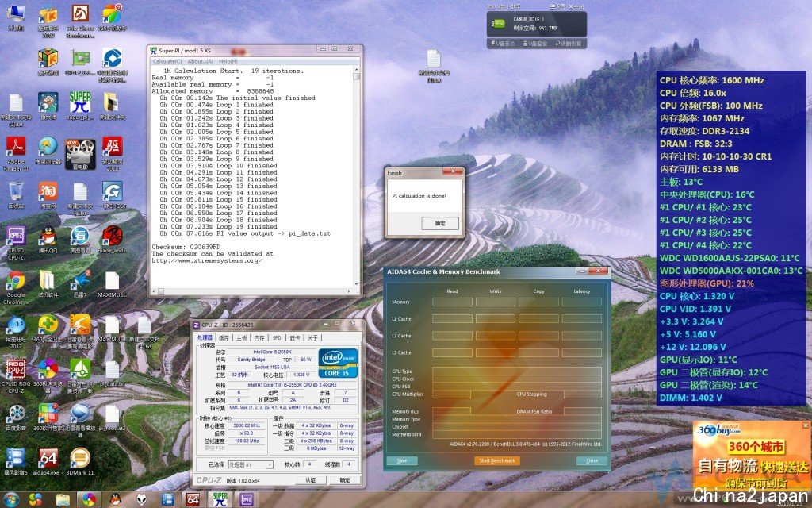812x508 pixels.
Task: Open About...(A) menu in Super PI
Action: tap(200, 61)
